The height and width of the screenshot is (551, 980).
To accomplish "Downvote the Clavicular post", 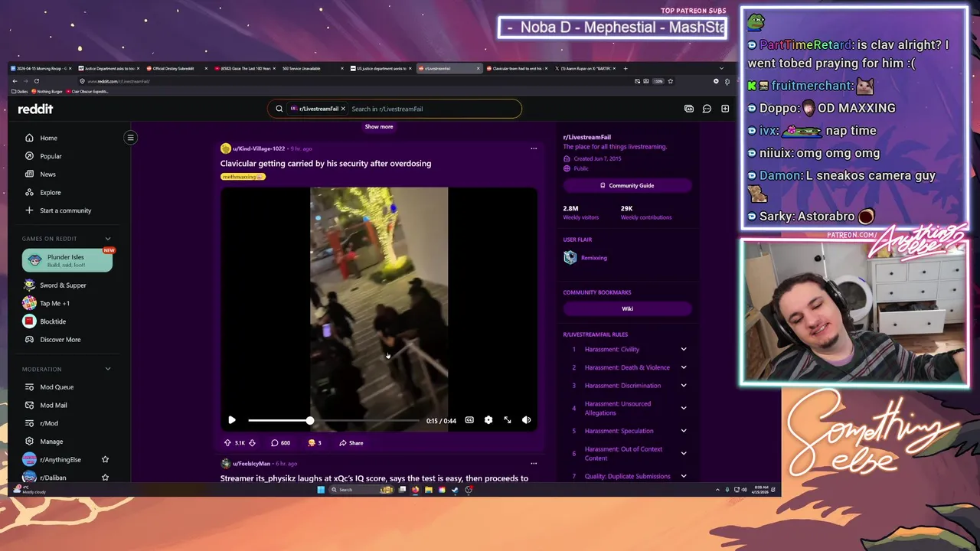I will click(x=252, y=442).
